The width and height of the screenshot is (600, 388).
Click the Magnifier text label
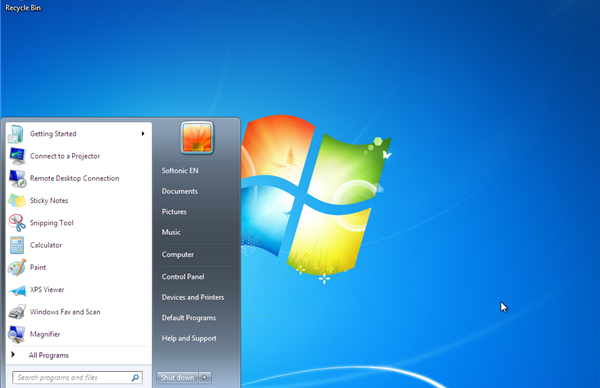(x=45, y=334)
